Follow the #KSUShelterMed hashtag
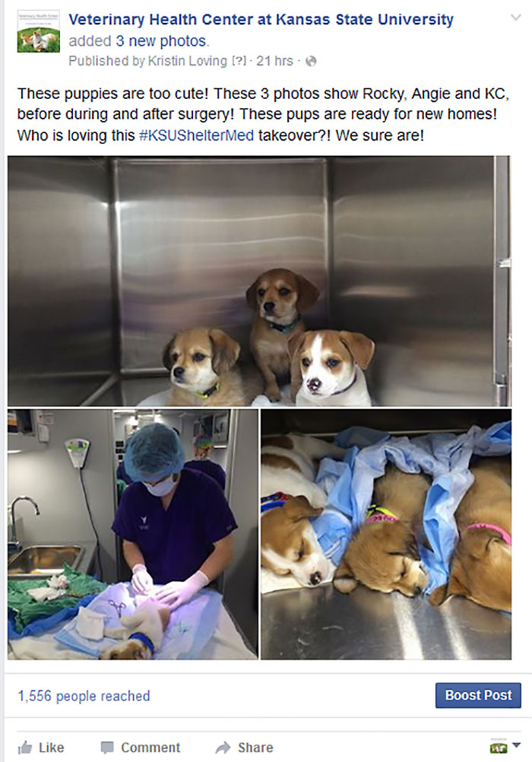532x762 pixels. [196, 135]
